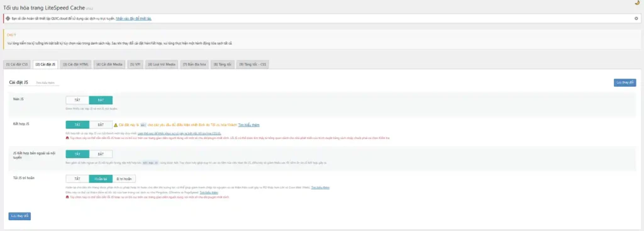Image resolution: width=644 pixels, height=231 pixels.
Task: Go to the [4] Cài đặt Media tab
Action: tap(109, 65)
